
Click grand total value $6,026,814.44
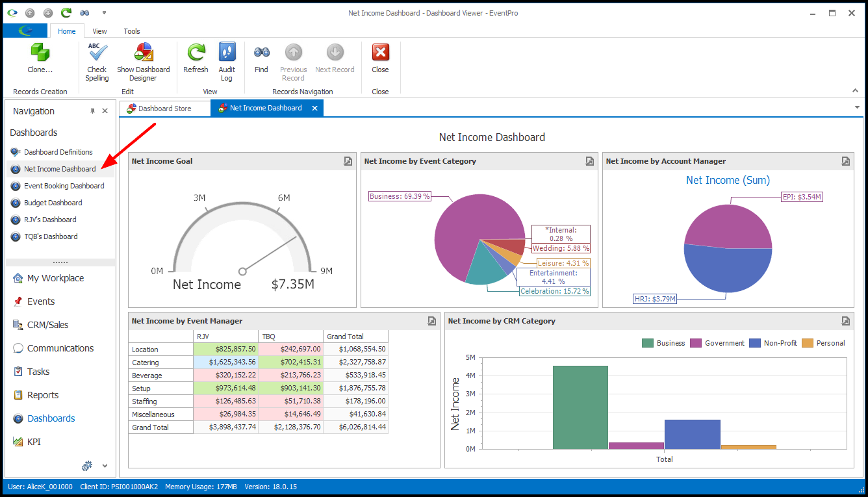(355, 427)
